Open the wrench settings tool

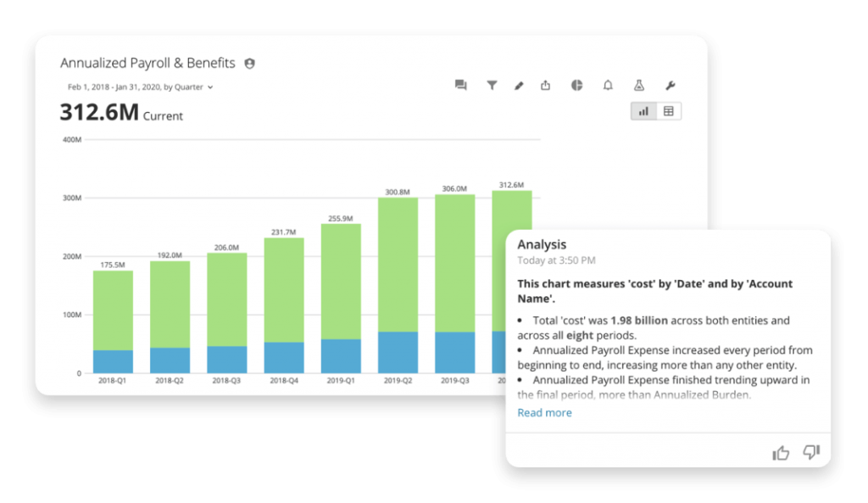click(x=670, y=85)
